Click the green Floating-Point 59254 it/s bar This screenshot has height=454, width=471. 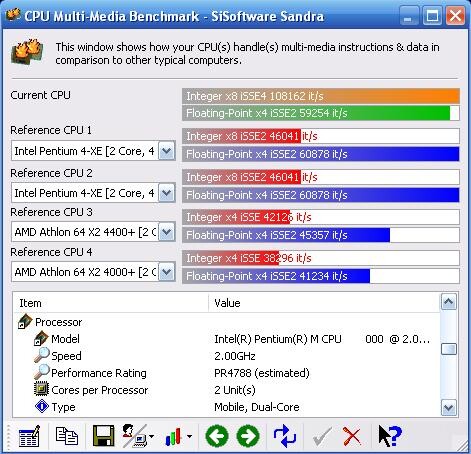point(321,113)
